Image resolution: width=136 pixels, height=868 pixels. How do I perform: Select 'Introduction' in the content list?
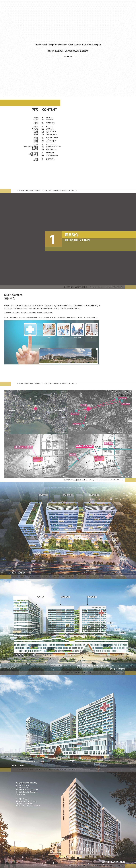[x=50, y=118]
